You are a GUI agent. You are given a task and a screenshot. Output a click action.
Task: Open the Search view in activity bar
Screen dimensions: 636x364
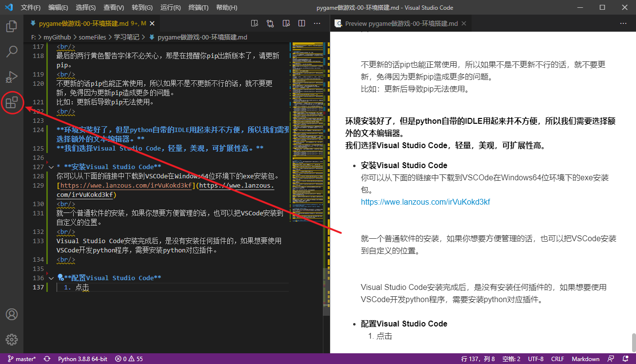pos(12,51)
